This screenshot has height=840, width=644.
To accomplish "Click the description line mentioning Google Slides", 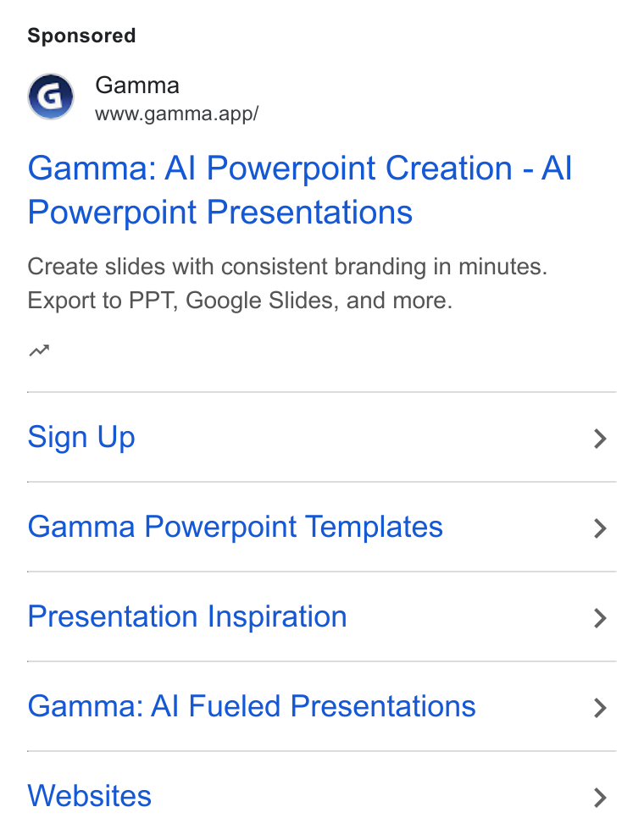I will click(240, 300).
